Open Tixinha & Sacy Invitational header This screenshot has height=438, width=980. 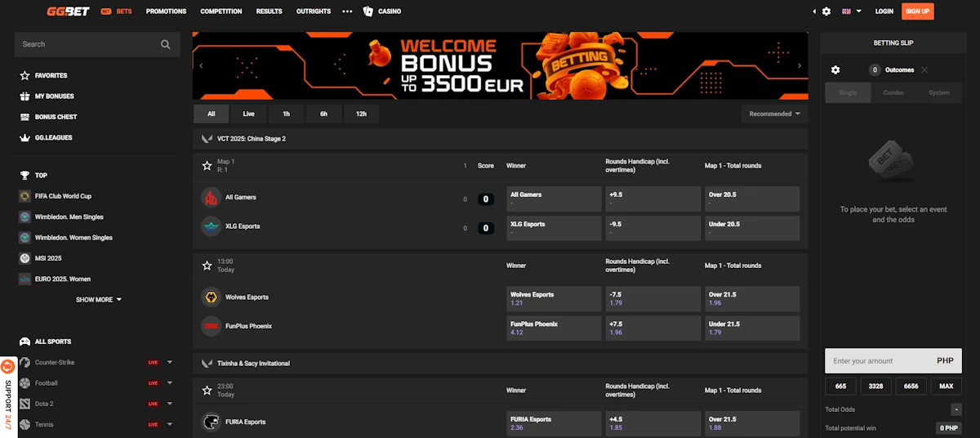pyautogui.click(x=500, y=363)
